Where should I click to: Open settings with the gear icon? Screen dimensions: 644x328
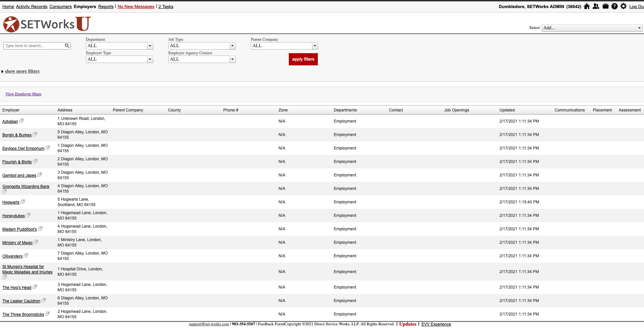623,6
